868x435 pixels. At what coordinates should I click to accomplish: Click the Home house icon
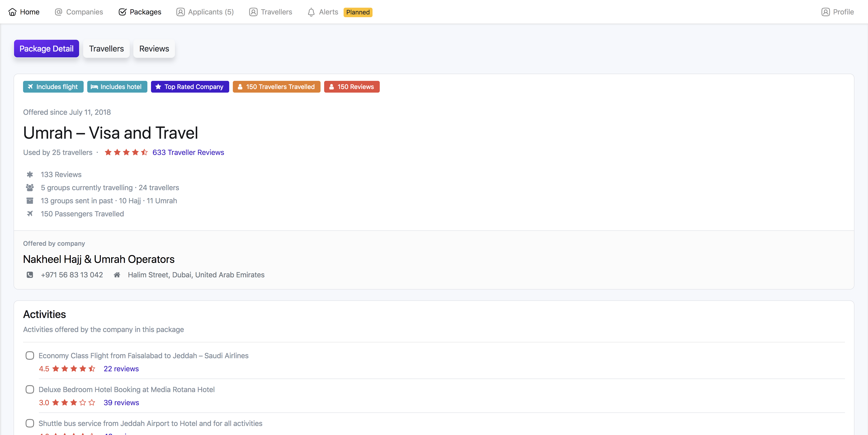12,12
